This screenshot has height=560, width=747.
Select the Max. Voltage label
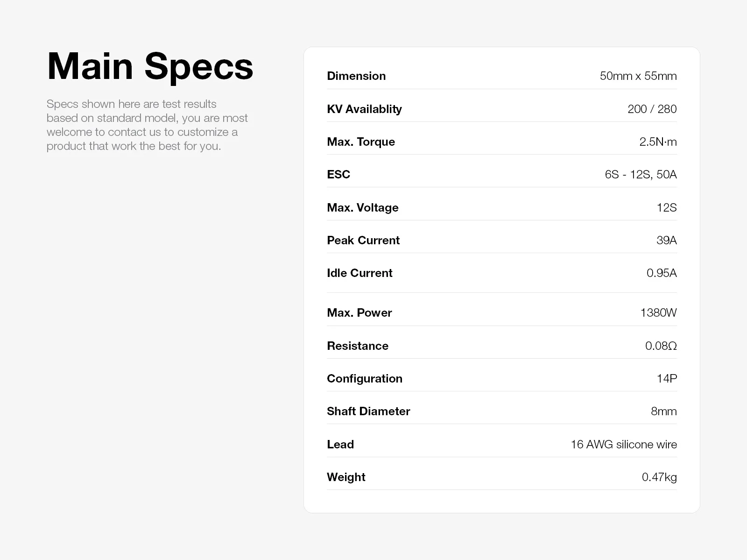[363, 207]
